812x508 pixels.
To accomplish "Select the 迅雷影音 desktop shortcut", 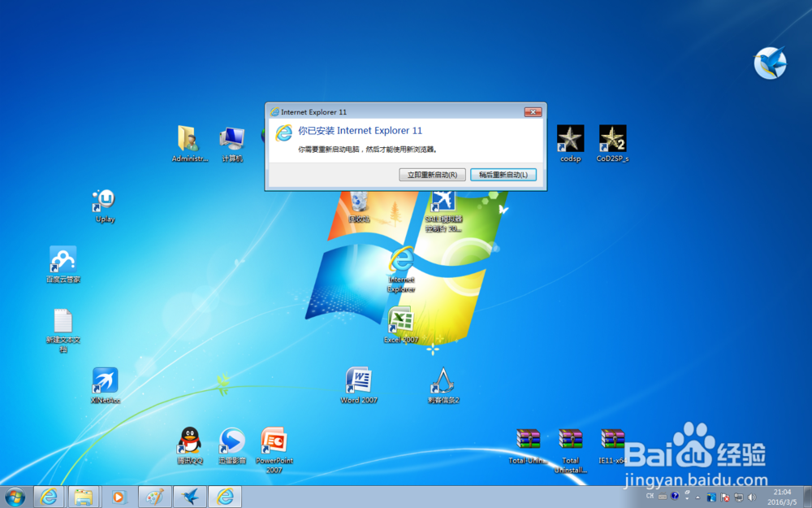I will [x=232, y=445].
